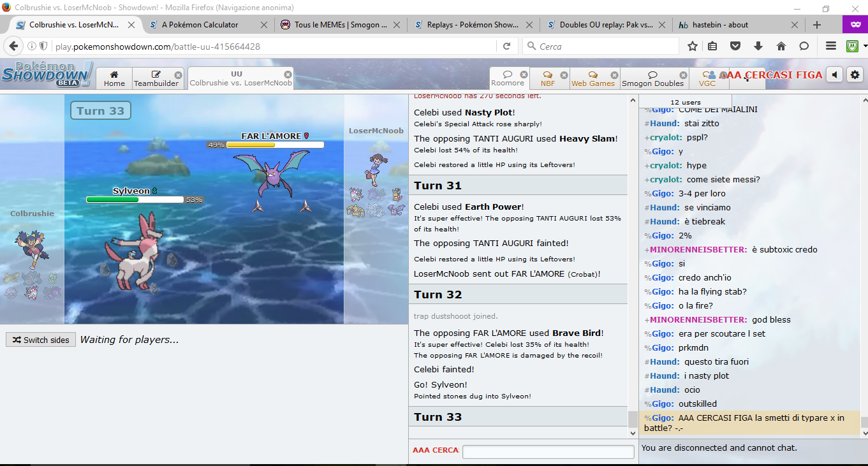This screenshot has width=868, height=466.
Task: Open the tracking protection shield icon
Action: (x=43, y=47)
